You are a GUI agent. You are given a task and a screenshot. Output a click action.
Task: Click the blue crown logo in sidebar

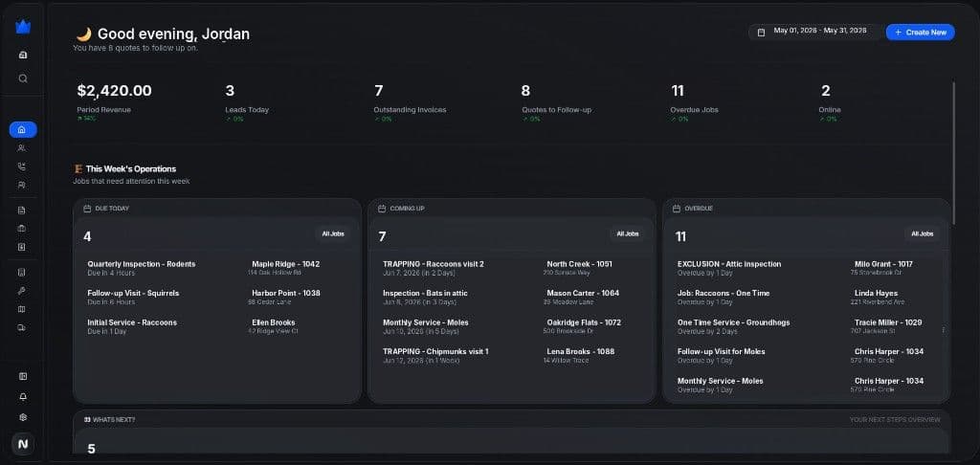[23, 27]
